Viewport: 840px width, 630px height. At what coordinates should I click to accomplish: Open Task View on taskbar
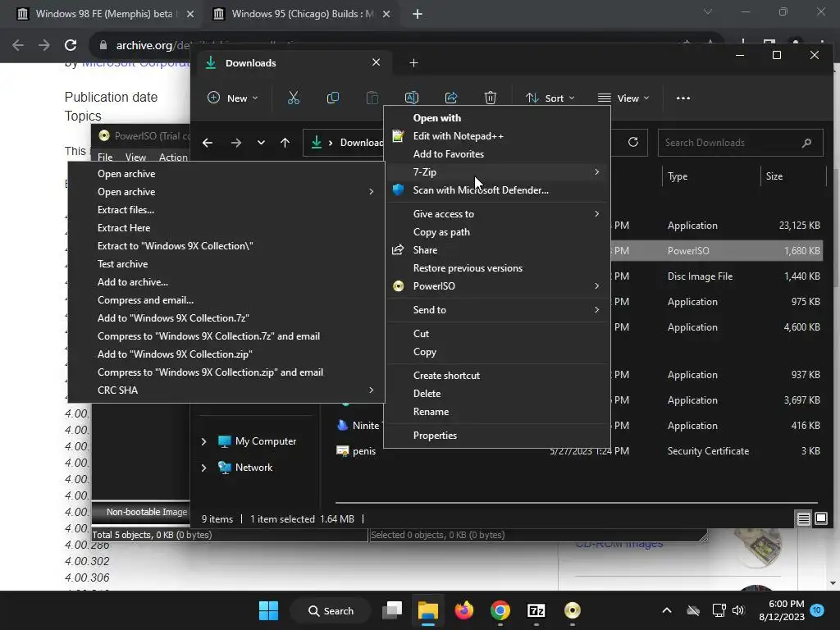[x=391, y=610]
